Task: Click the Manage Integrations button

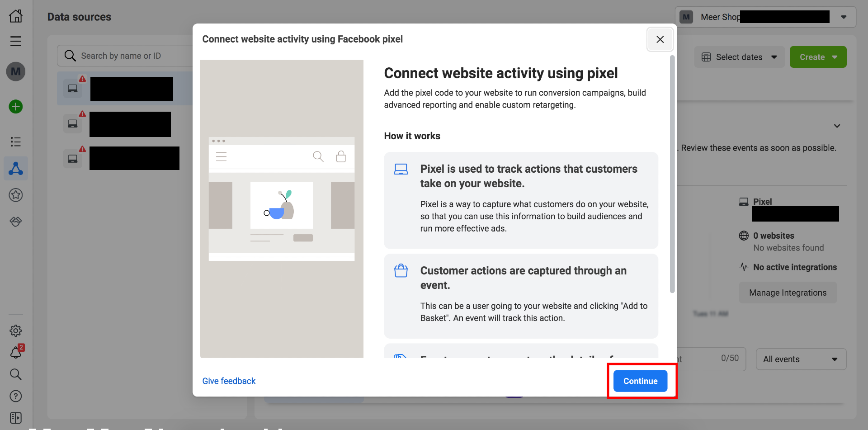Action: (788, 293)
